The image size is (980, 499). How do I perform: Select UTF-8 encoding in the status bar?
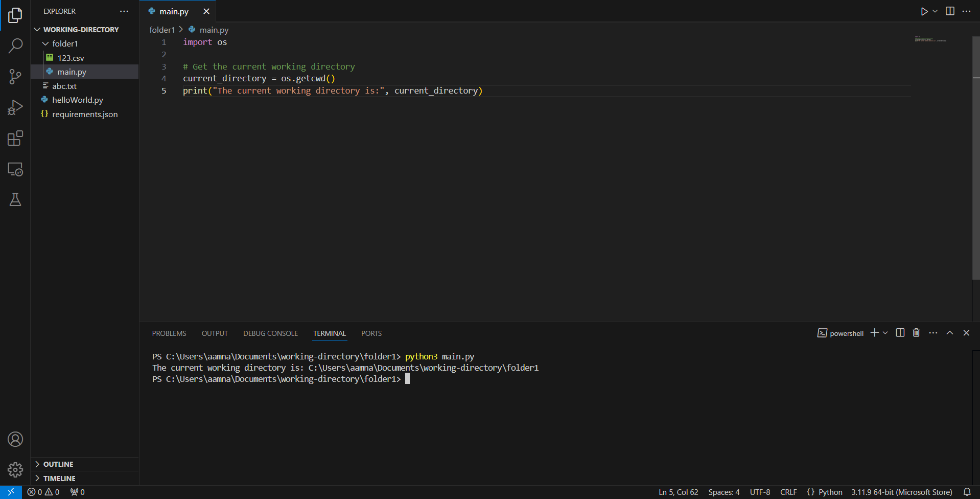coord(759,492)
